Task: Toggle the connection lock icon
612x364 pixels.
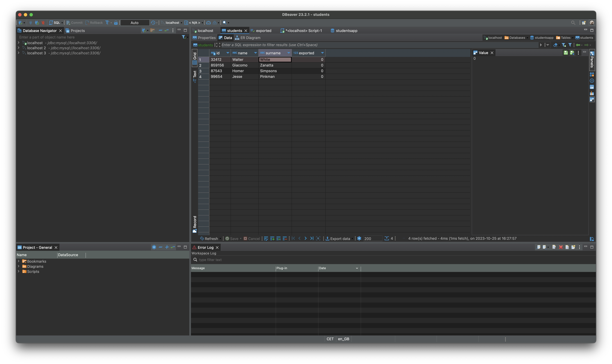Action: (116, 23)
